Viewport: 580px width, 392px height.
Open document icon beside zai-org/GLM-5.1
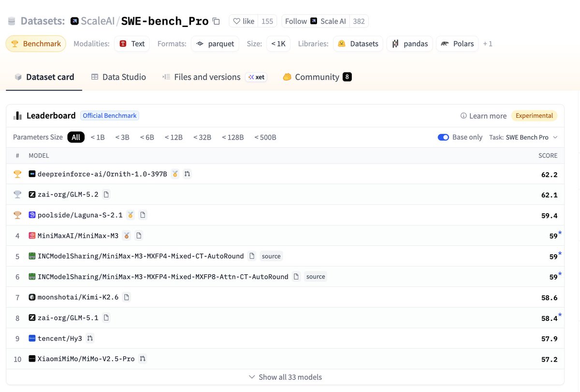click(x=106, y=318)
